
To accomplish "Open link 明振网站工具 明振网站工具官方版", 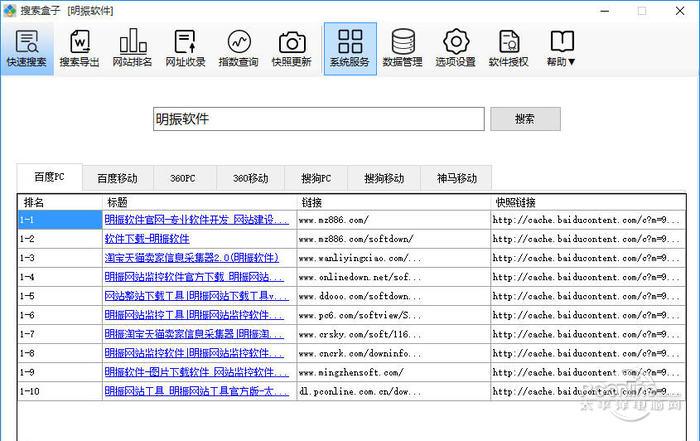I will 196,391.
